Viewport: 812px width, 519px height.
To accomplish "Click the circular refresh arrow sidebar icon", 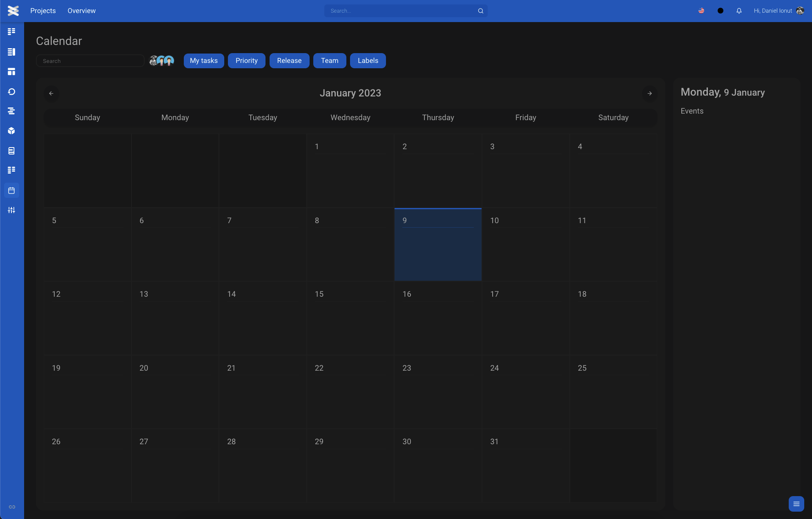I will (11, 92).
